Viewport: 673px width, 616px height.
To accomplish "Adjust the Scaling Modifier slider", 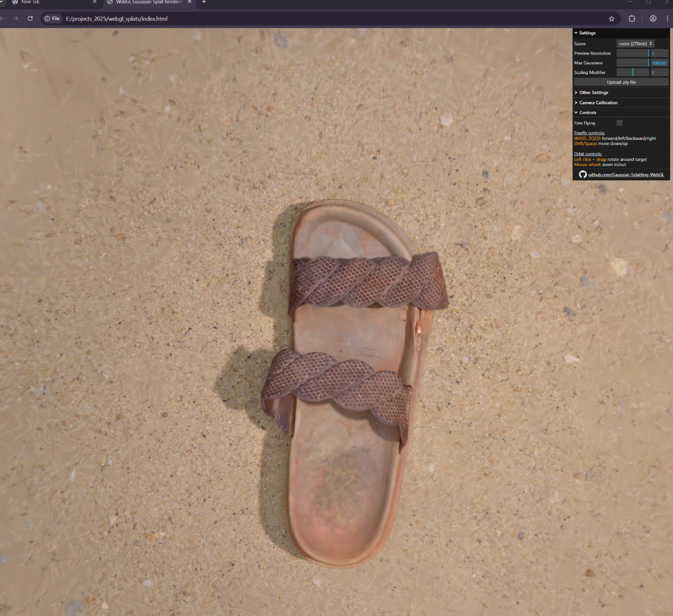I will (633, 72).
